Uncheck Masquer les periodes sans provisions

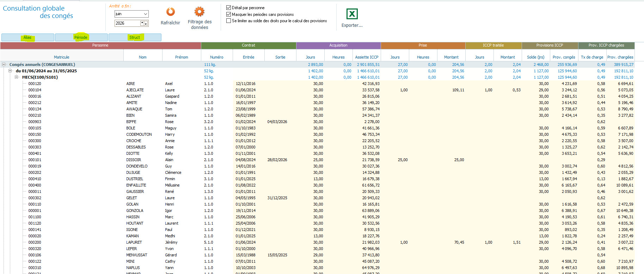[x=228, y=14]
